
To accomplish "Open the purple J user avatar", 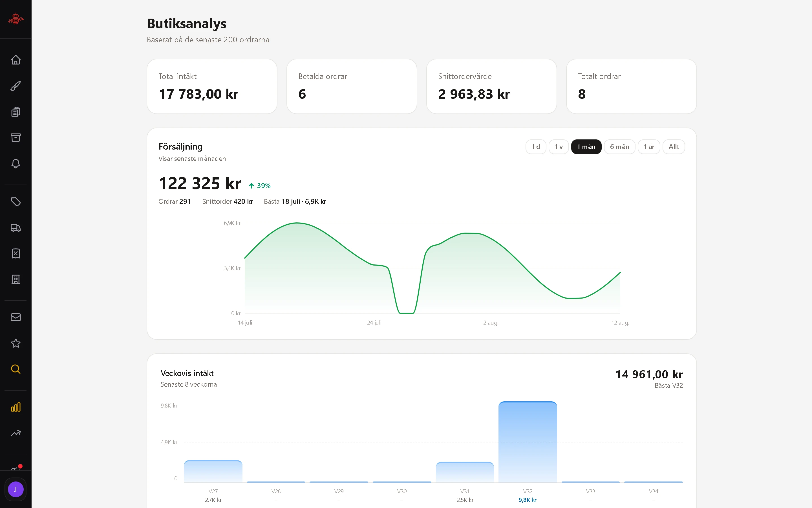I will [x=16, y=489].
